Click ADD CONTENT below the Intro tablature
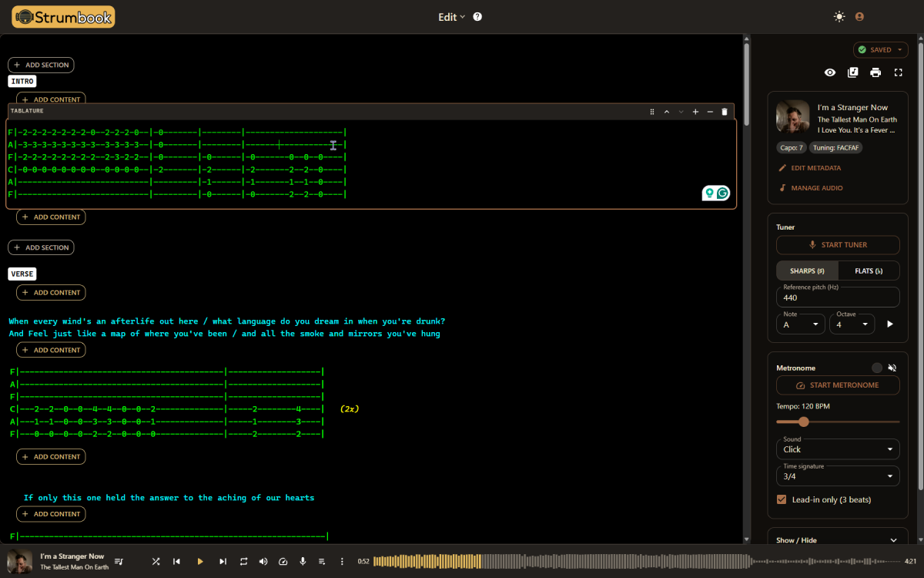The image size is (924, 578). click(x=51, y=217)
